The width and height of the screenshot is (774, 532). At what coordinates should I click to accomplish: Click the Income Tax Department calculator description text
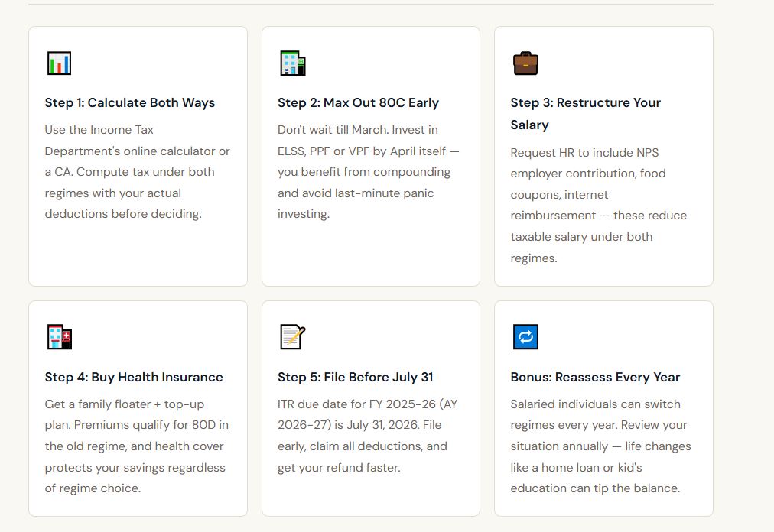coord(137,172)
